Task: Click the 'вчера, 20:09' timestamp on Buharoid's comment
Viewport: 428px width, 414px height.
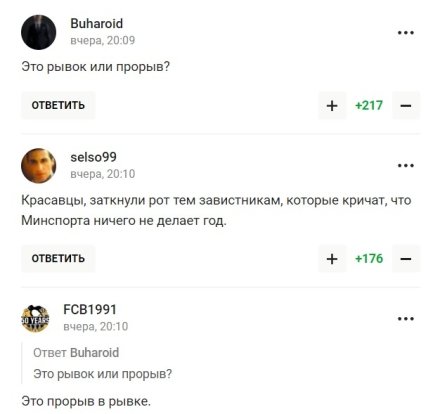Action: pyautogui.click(x=103, y=40)
